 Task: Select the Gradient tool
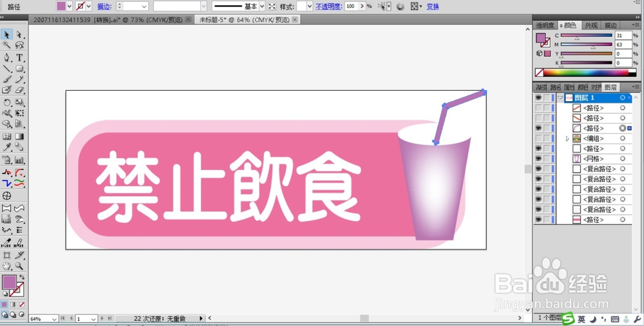(19, 137)
